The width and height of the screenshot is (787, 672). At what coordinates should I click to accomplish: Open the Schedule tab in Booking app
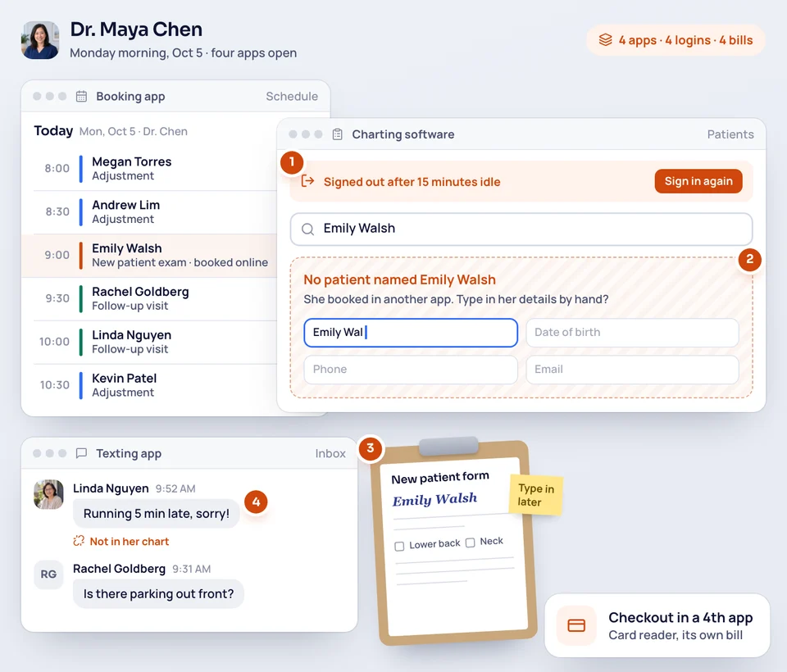[292, 97]
